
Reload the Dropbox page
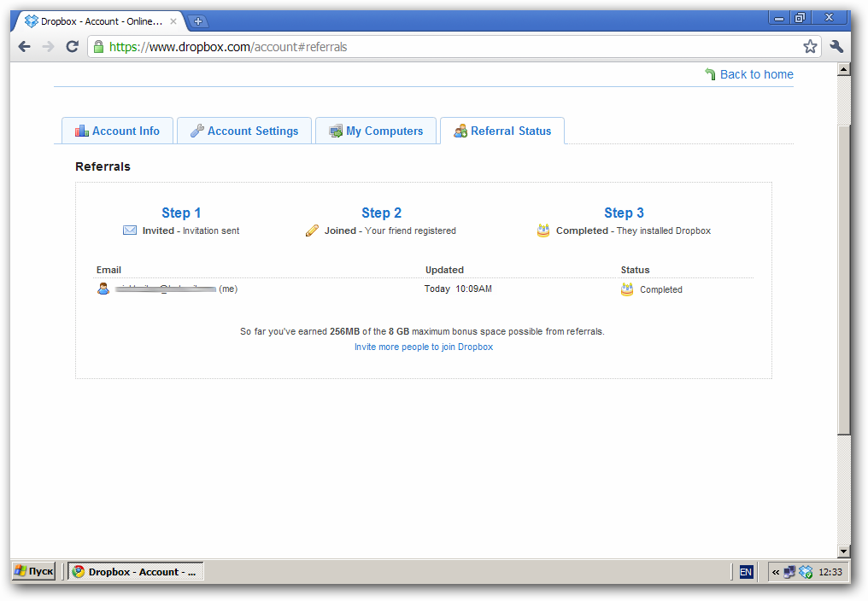[x=72, y=46]
